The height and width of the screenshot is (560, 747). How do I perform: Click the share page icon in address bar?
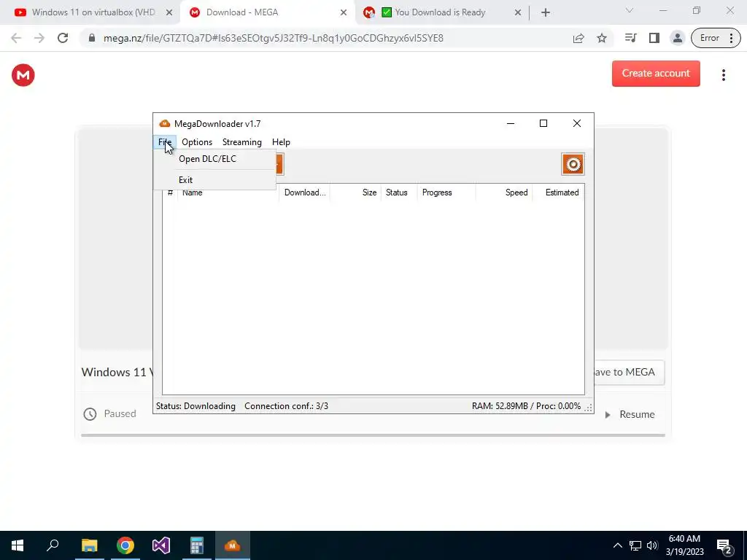pos(578,38)
